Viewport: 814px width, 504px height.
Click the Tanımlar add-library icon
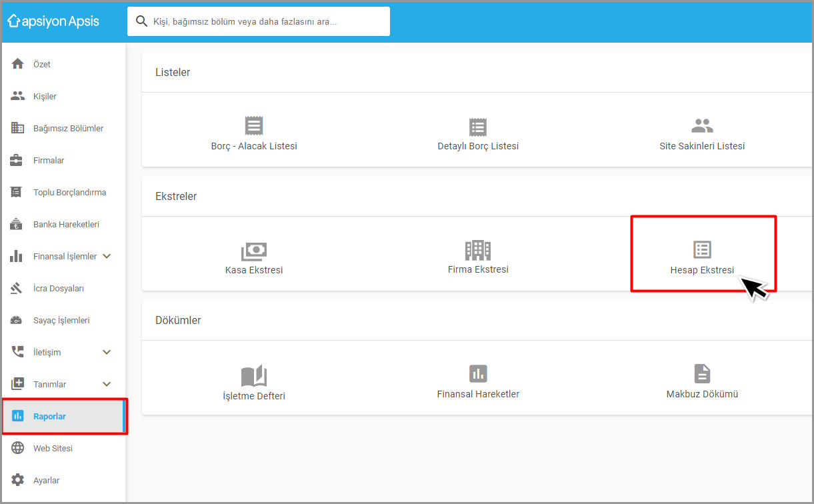(17, 384)
